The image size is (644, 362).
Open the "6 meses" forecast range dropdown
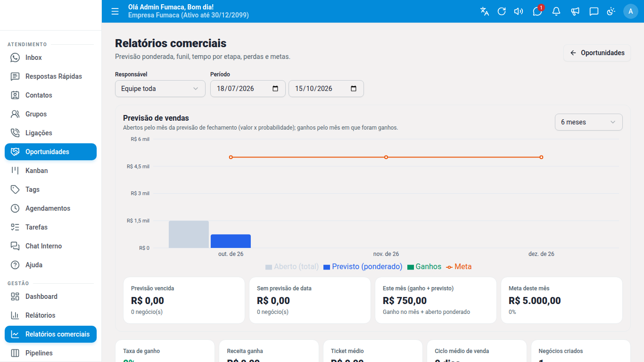click(589, 122)
